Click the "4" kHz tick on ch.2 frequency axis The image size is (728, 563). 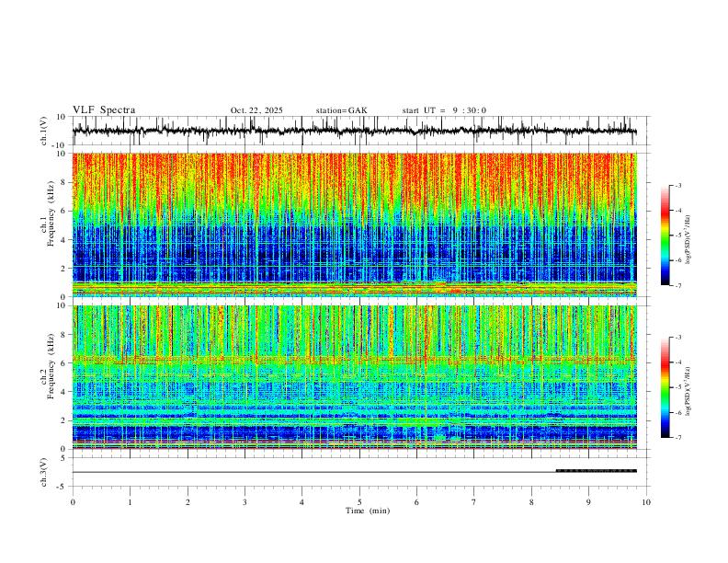pos(63,392)
